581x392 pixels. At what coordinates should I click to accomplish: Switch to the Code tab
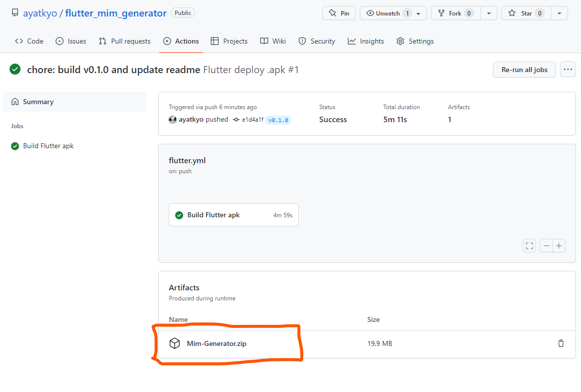[29, 41]
